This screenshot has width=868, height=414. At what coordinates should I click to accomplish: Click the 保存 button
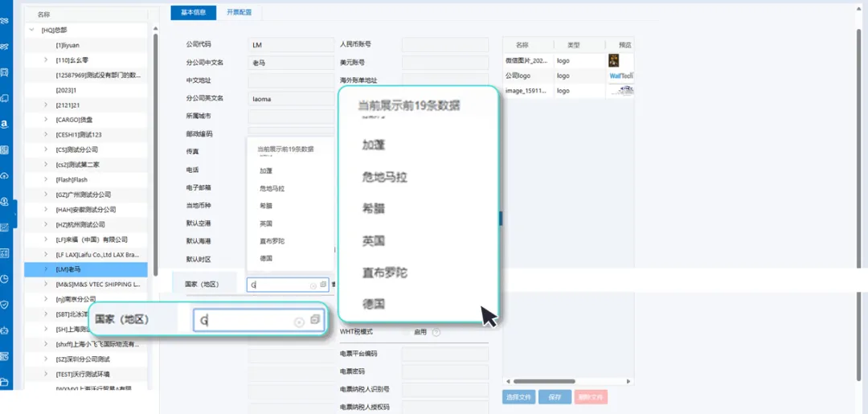click(x=555, y=397)
